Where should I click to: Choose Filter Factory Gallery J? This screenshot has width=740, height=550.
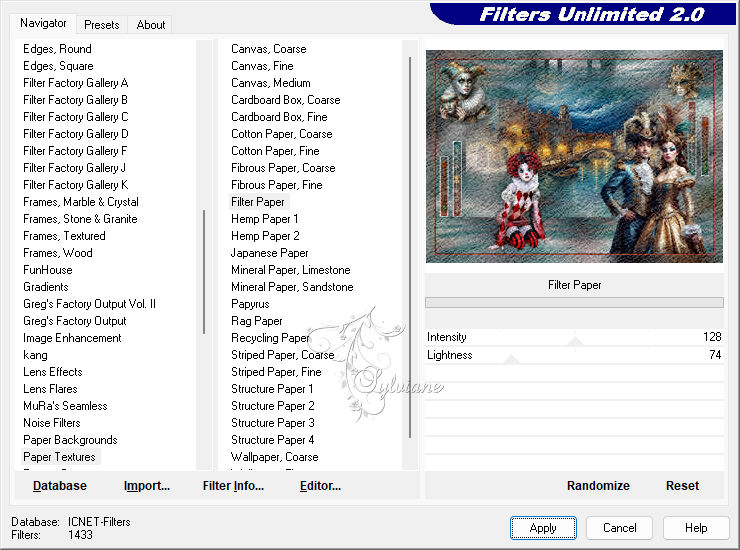74,168
